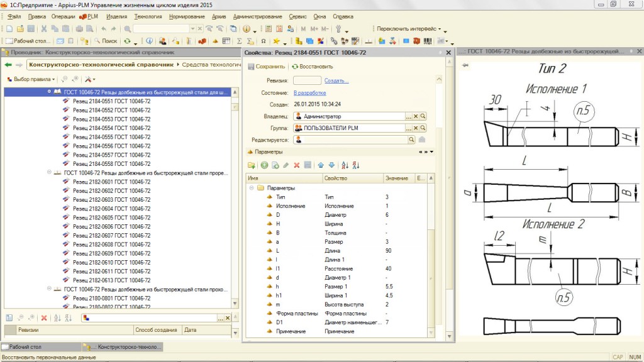Open the Нормирование menu
Screen dimensions: 644x362
tap(187, 16)
